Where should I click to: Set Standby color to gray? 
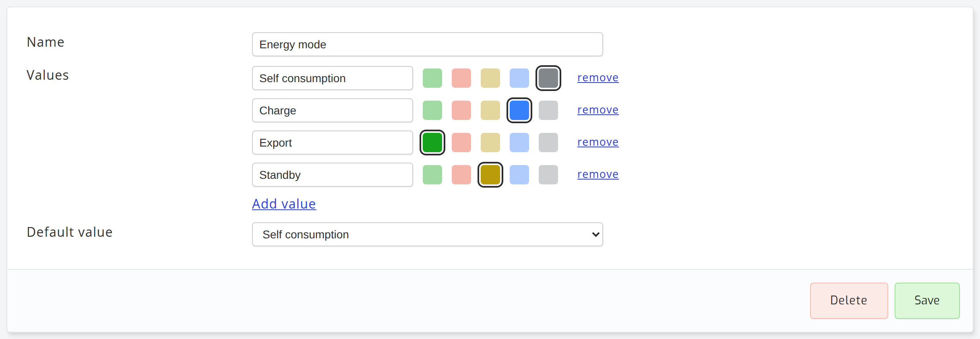(548, 175)
